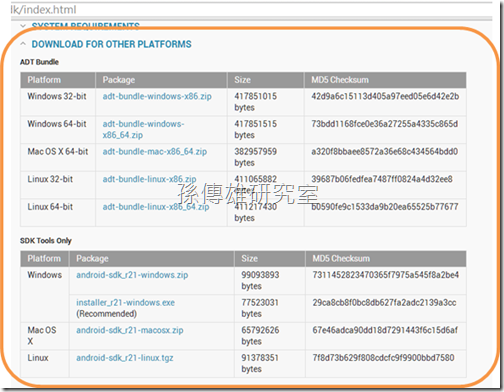The height and width of the screenshot is (392, 504).
Task: Download android-sdk_r21-windows.zip
Action: click(132, 275)
